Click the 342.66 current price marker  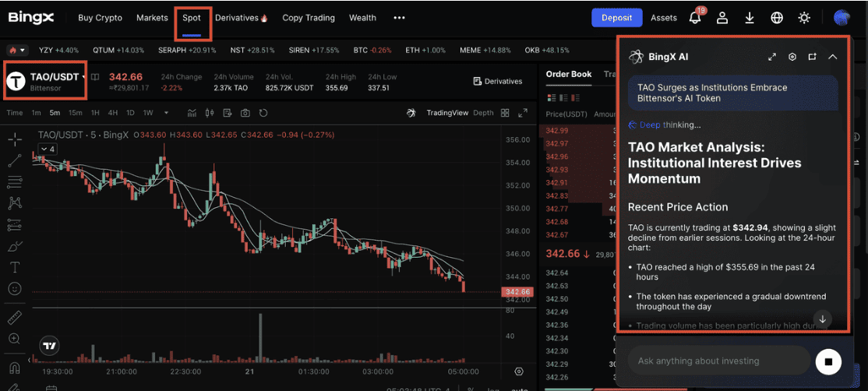517,292
